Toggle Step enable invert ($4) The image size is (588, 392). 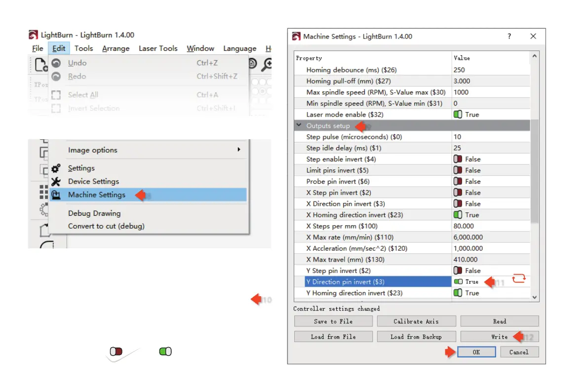458,159
